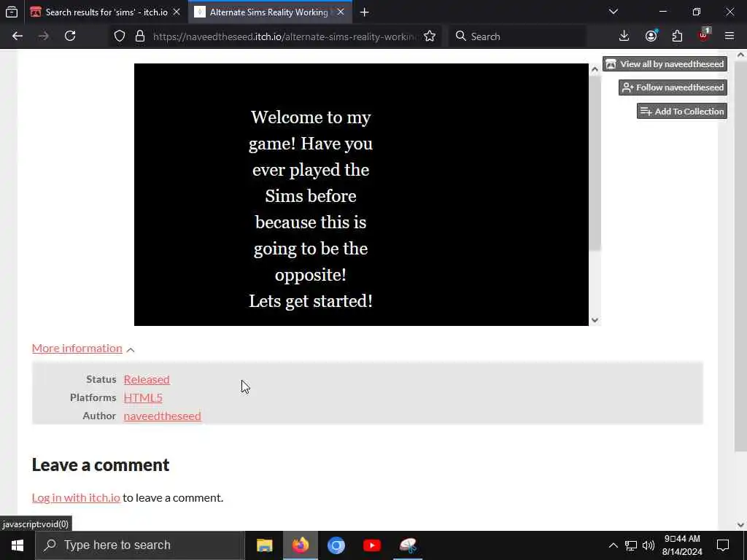Click the game frame scroll-up arrow
The height and width of the screenshot is (560, 747).
[x=595, y=69]
